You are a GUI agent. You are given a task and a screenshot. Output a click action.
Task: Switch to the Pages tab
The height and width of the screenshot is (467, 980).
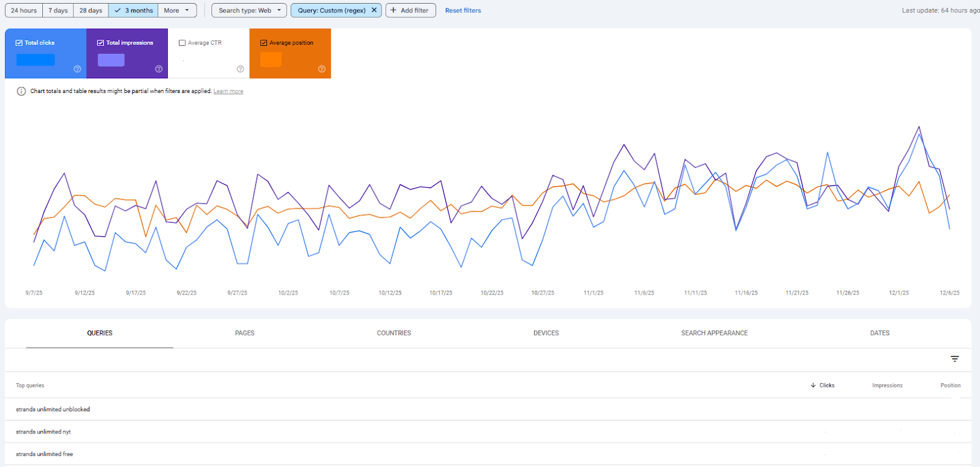point(244,333)
